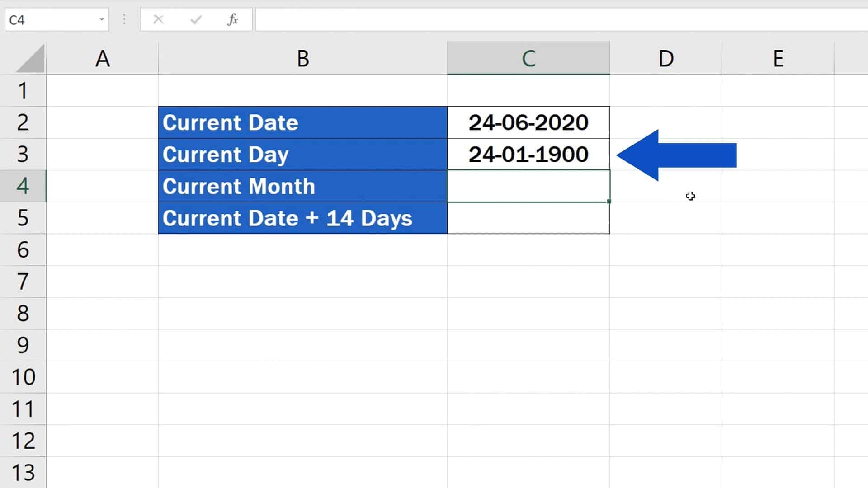Screen dimensions: 868x488
Task: Select the Current Day label cell
Action: coord(302,155)
